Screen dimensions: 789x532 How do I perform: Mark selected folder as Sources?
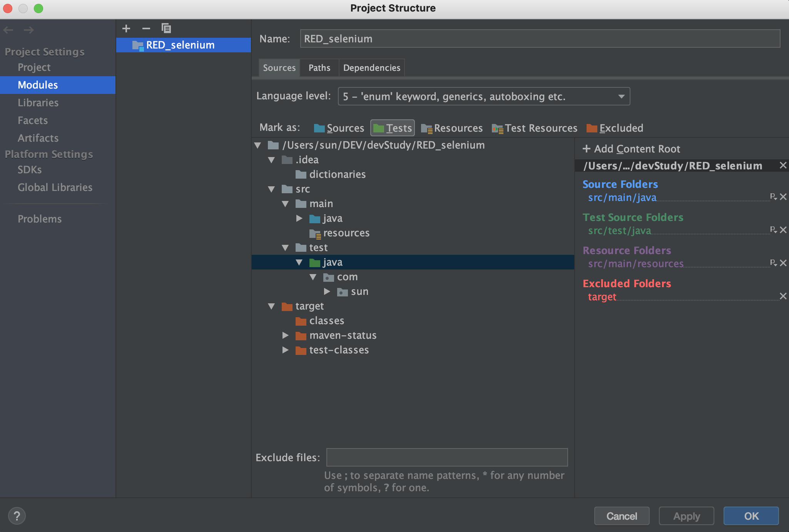click(339, 128)
